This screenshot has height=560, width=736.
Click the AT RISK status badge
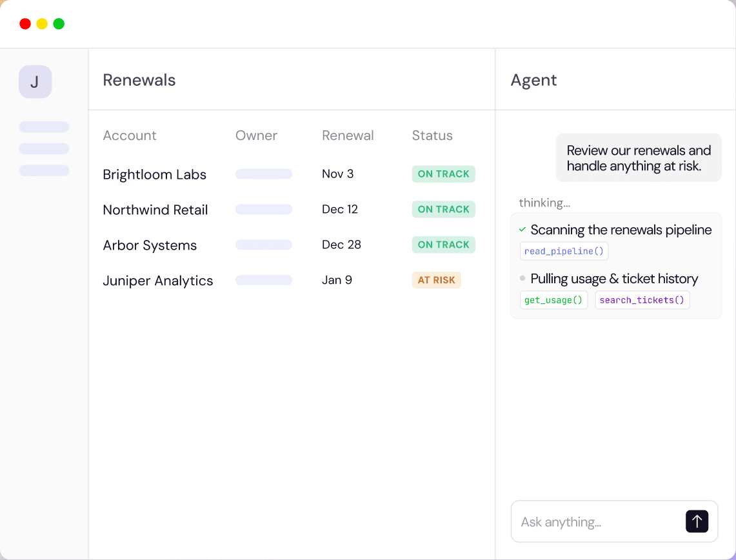[x=437, y=280]
